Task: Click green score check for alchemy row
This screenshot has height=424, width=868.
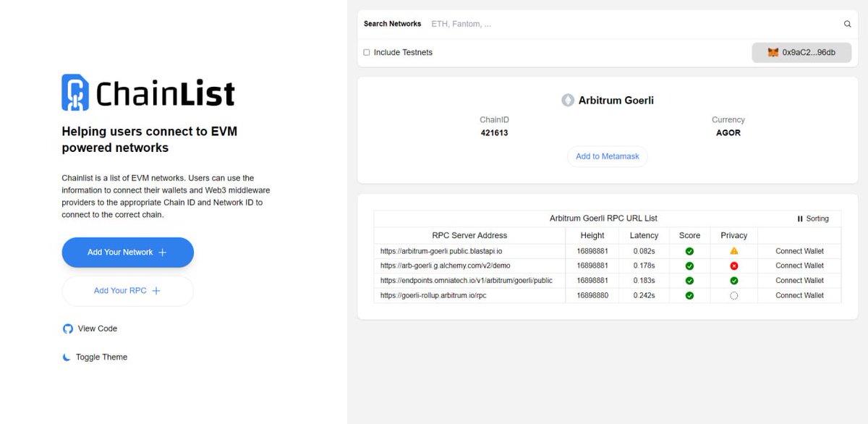Action: (x=689, y=266)
